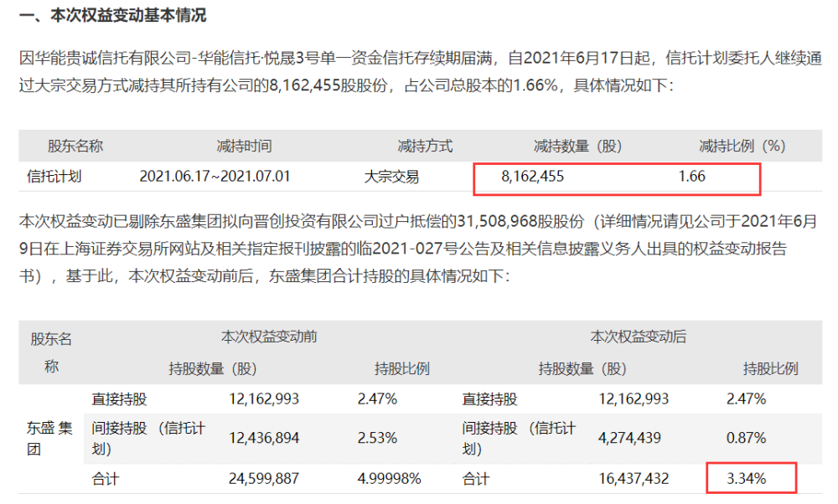Select the 4.99998% total ratio
Image resolution: width=838 pixels, height=504 pixels.
tap(389, 478)
